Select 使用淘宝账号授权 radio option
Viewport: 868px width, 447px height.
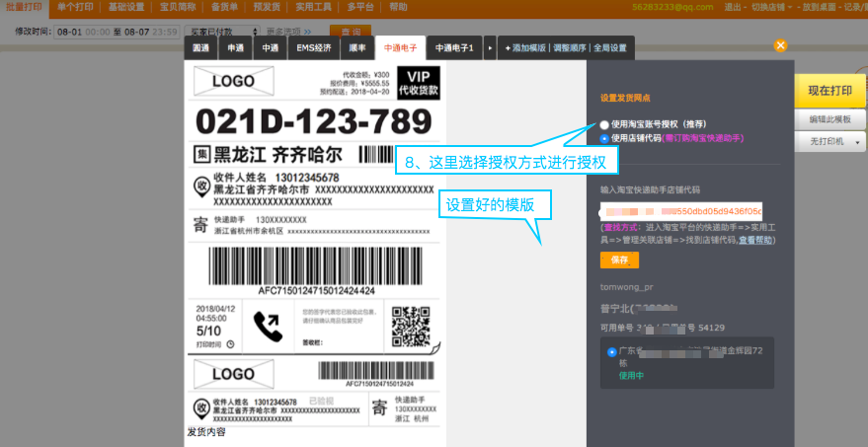pyautogui.click(x=604, y=124)
